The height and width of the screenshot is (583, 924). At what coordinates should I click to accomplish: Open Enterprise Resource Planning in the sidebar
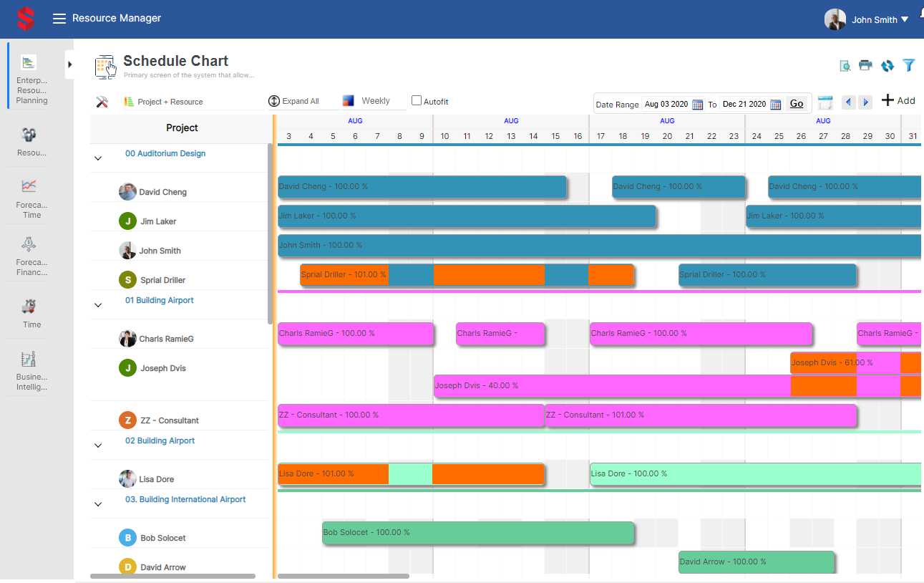point(31,79)
